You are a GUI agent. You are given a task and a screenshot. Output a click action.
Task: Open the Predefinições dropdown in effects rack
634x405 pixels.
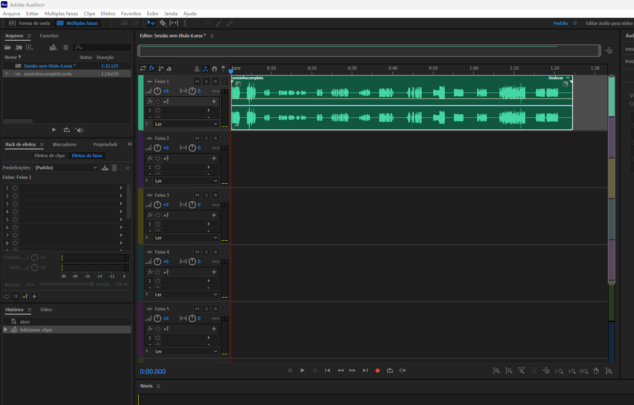(x=66, y=168)
